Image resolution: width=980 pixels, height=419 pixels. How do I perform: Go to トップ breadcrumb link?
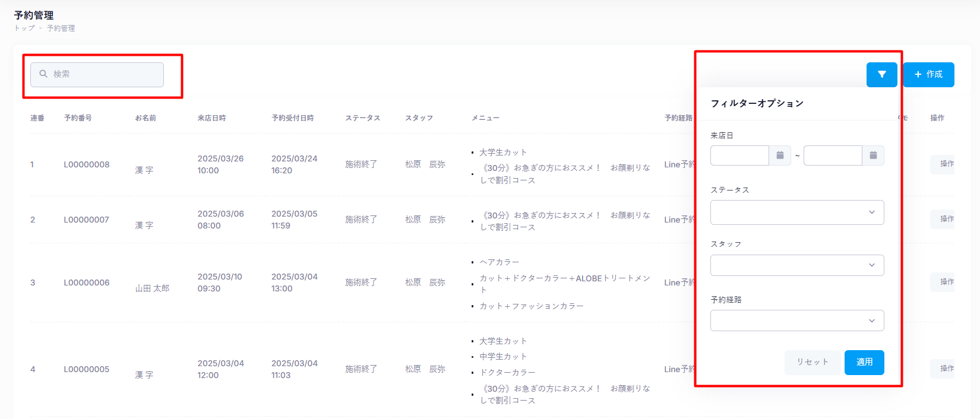coord(24,28)
